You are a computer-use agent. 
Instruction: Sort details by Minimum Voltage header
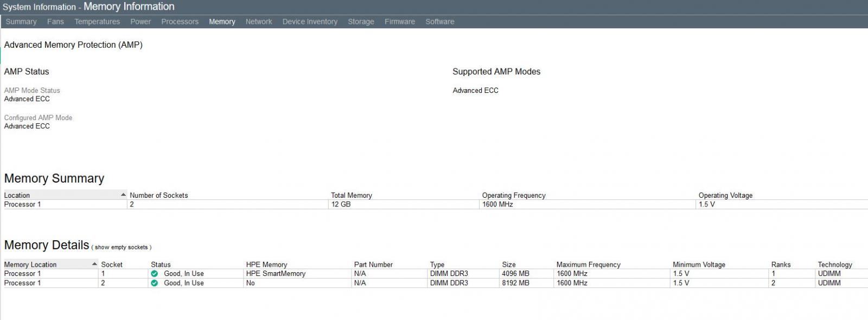[699, 265]
